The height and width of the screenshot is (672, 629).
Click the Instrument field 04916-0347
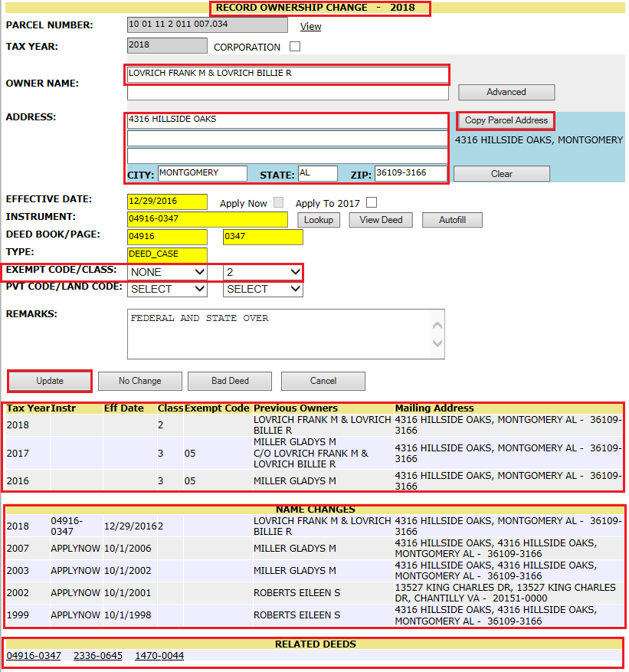208,219
